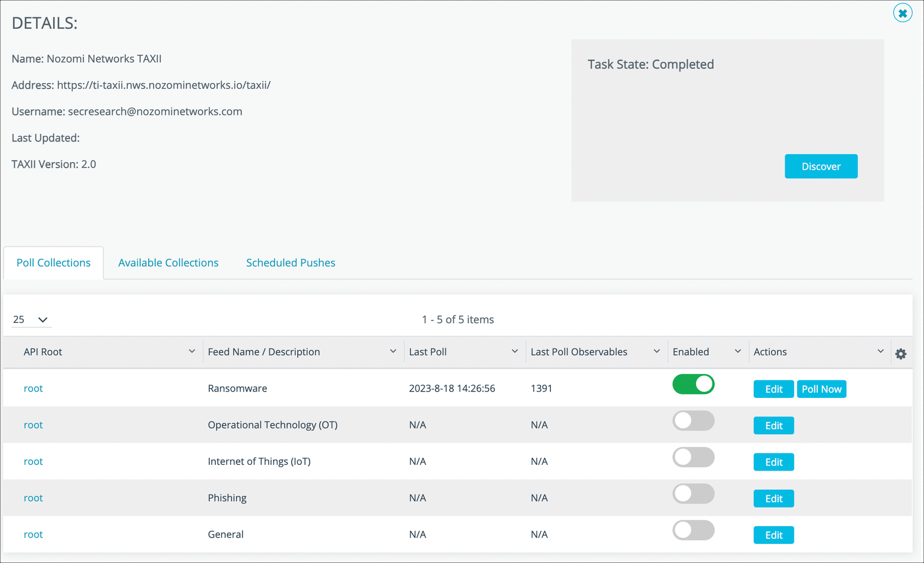Edit the General collection
Viewport: 924px width, 563px height.
pyautogui.click(x=774, y=535)
